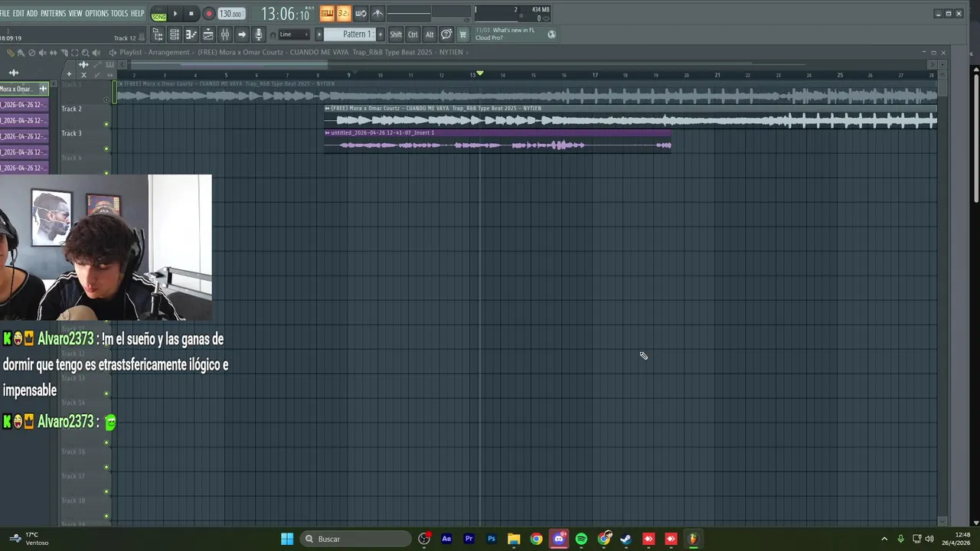980x551 pixels.
Task: Click the add track plus button
Action: click(68, 74)
